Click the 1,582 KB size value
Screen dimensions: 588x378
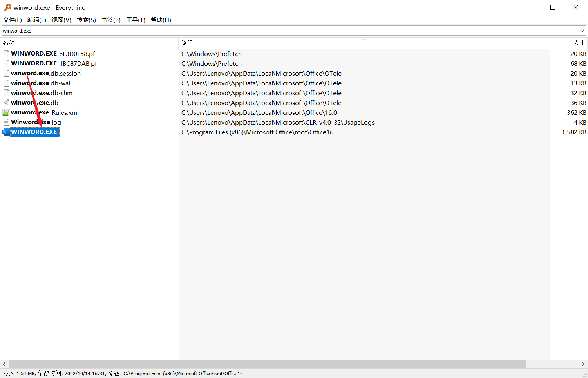click(x=574, y=132)
